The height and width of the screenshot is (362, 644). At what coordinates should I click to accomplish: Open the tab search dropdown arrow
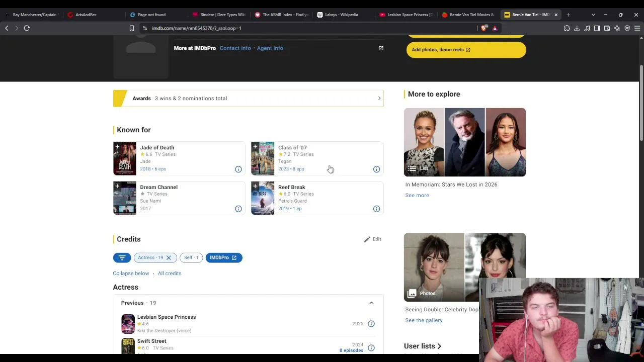(593, 15)
